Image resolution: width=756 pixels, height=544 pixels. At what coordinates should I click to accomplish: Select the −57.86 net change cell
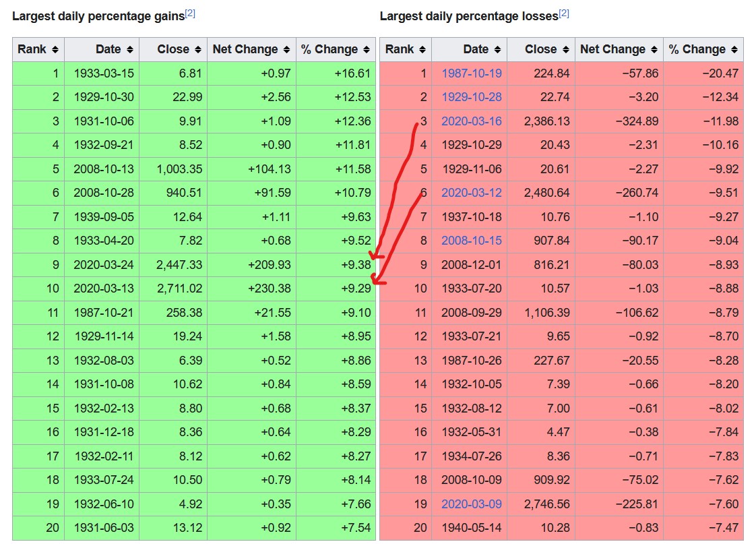point(619,73)
